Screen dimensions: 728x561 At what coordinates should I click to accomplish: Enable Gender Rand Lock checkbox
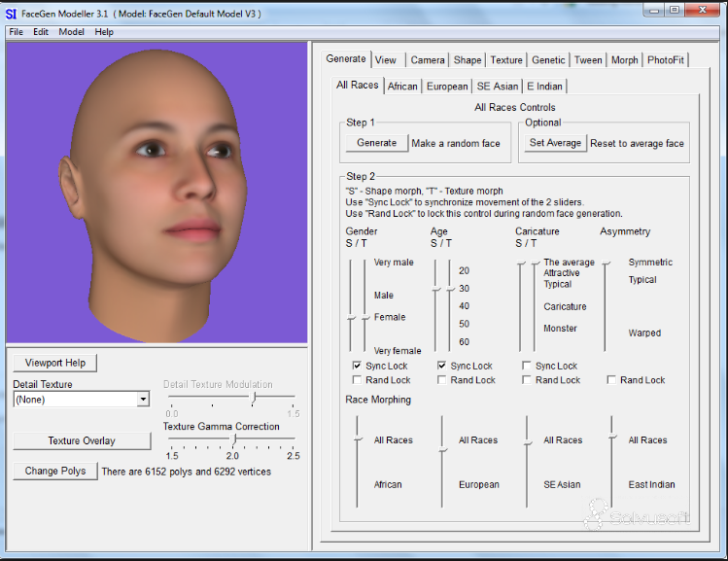pos(357,380)
